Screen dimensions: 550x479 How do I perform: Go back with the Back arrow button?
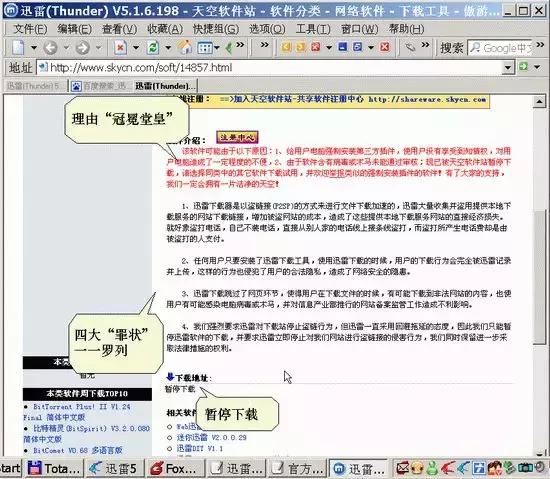[x=51, y=47]
